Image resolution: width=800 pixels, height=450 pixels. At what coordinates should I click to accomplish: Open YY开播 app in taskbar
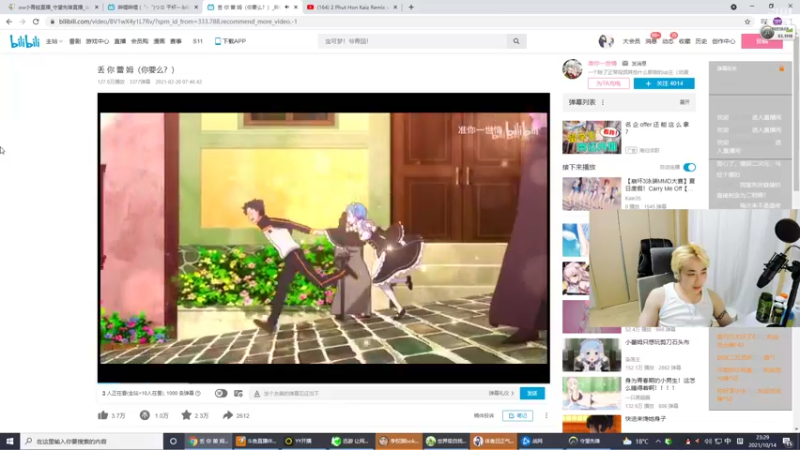click(x=303, y=441)
